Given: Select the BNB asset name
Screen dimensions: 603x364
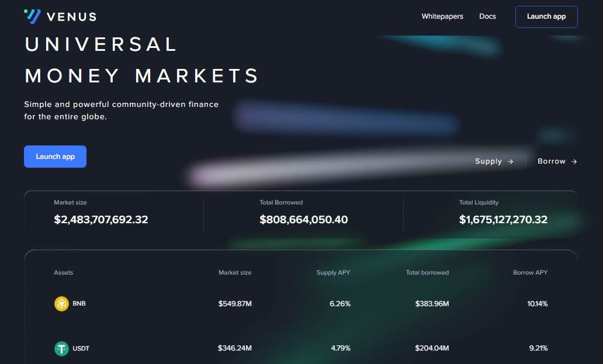Looking at the screenshot, I should [79, 304].
